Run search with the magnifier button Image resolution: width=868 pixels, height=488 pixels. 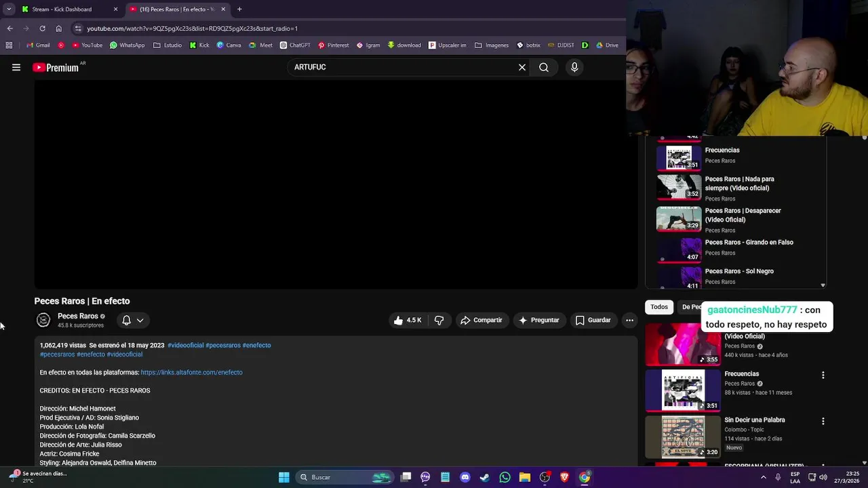point(544,67)
